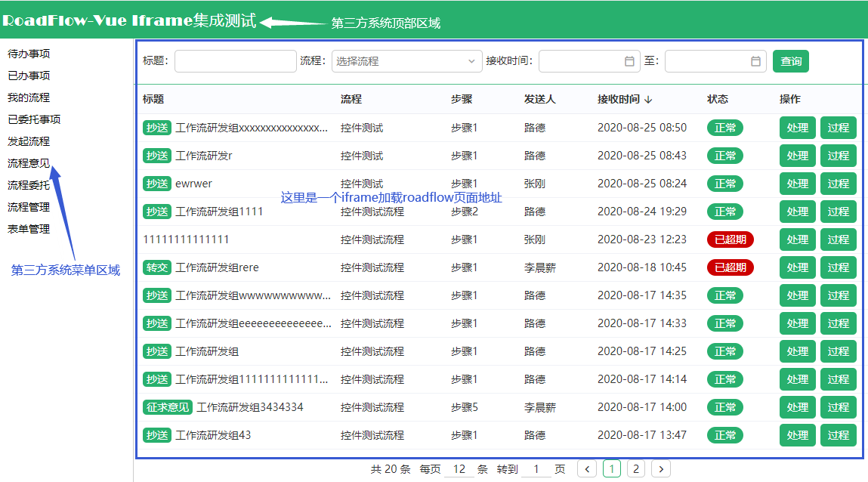Click the 状态 column header
Screen dimensions: 868x482
[718, 100]
